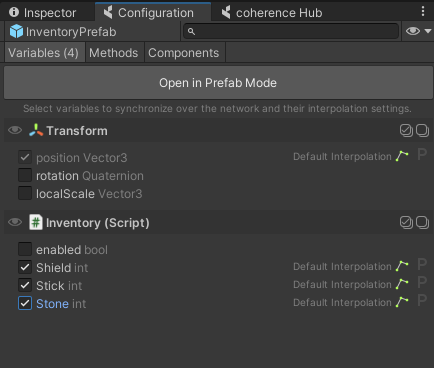The width and height of the screenshot is (434, 368).
Task: Click the Open in Prefab Mode button
Action: click(x=218, y=83)
